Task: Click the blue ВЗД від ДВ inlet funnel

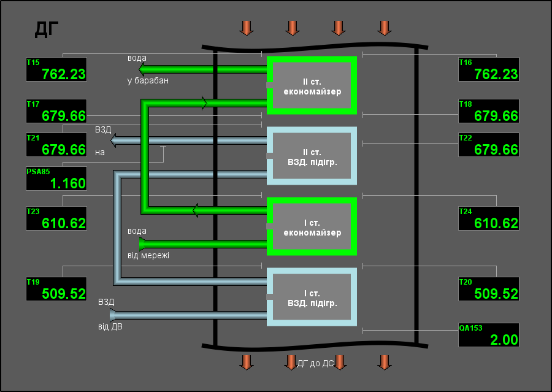Action: click(113, 315)
